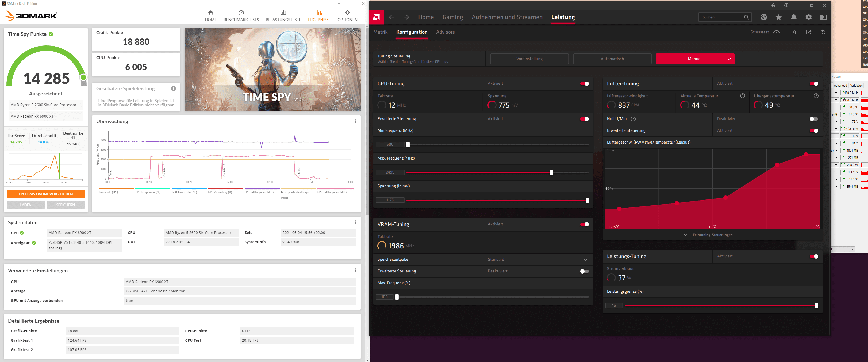Toggle Lüfter Erweiterte Steuerung switch

(x=814, y=131)
